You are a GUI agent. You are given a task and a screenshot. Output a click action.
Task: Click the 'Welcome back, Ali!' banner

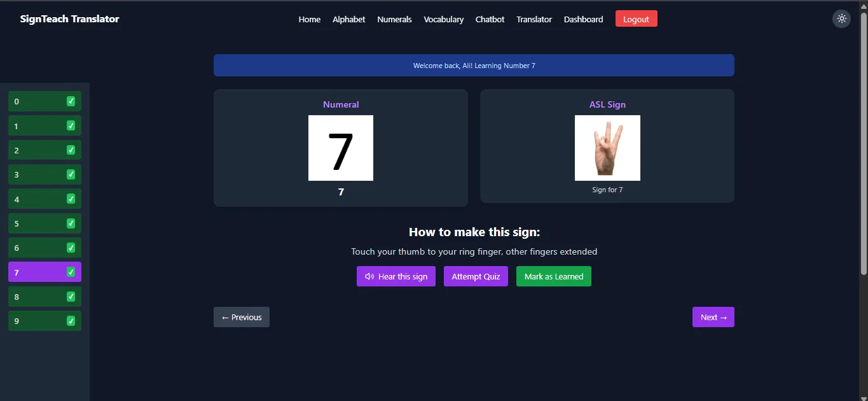click(x=474, y=66)
